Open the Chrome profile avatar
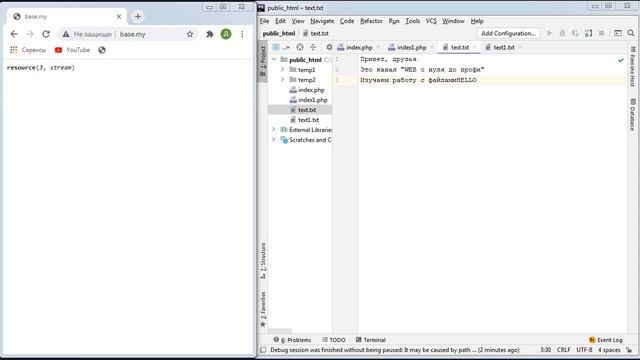Viewport: 640px width, 360px height. (x=226, y=34)
